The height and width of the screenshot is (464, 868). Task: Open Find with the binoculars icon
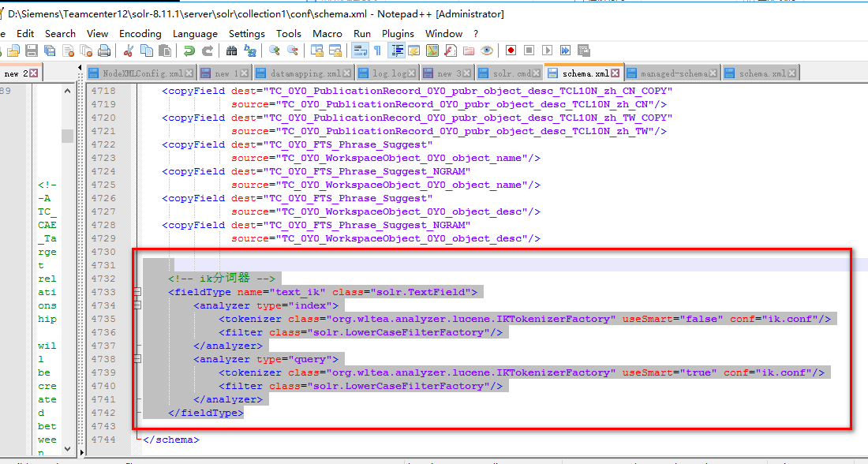pos(231,51)
